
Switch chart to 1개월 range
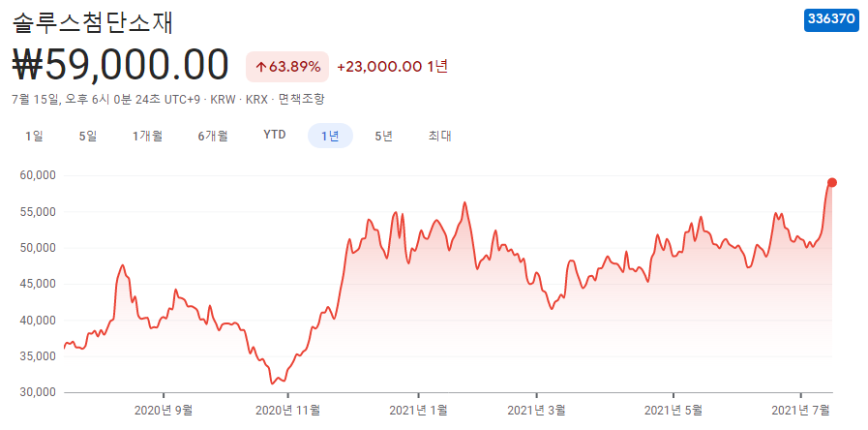pos(147,136)
